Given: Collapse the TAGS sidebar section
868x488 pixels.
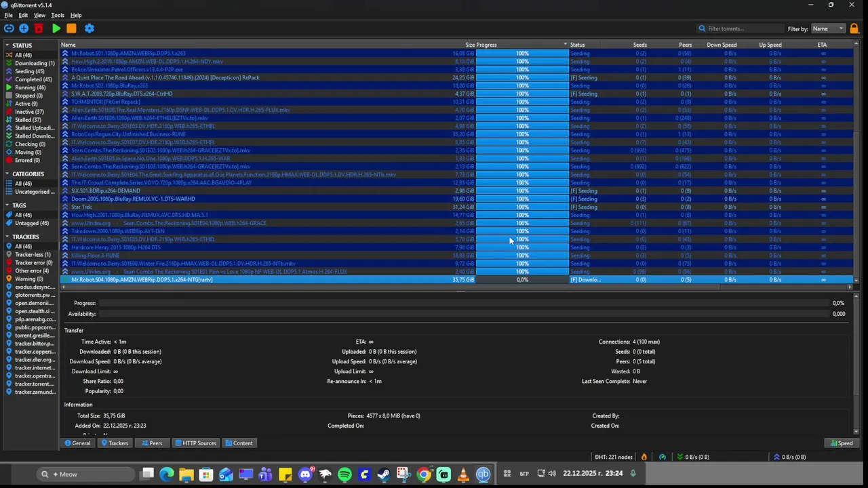Looking at the screenshot, I should [x=7, y=205].
